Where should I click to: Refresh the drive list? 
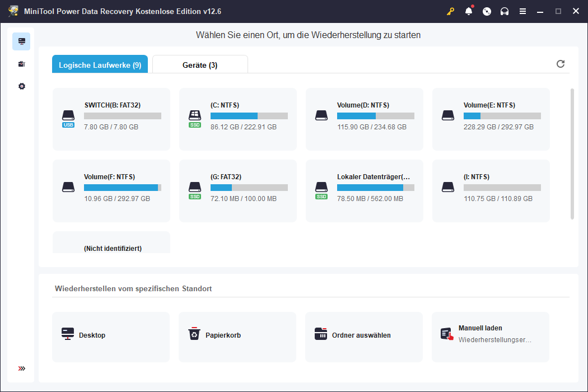click(561, 64)
